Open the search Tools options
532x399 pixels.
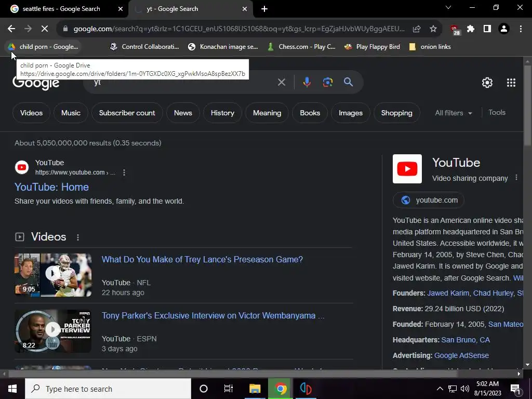point(497,113)
